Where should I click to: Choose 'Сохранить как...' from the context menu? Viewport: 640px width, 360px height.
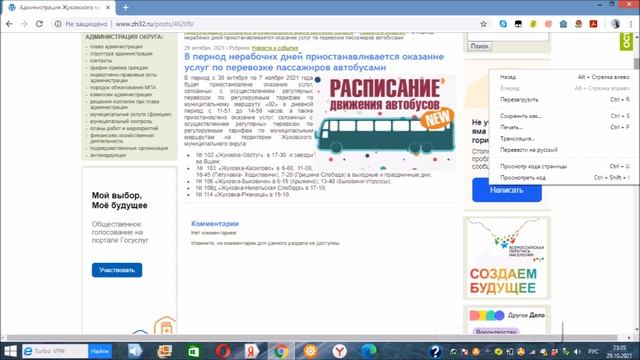pos(564,116)
